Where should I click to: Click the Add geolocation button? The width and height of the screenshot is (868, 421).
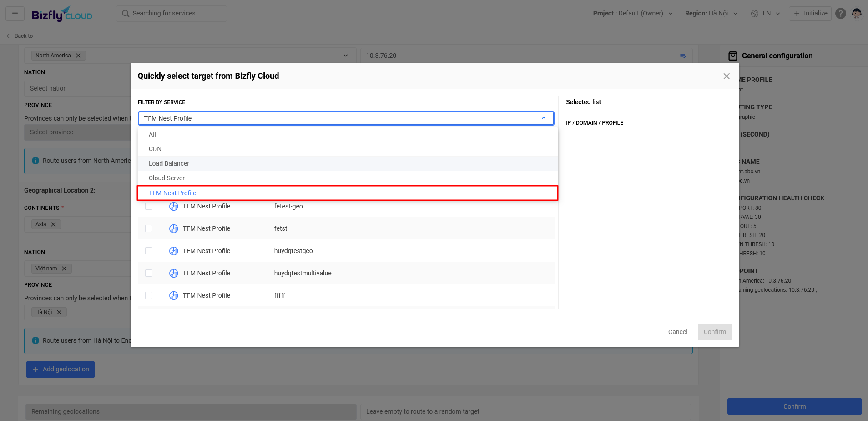tap(61, 370)
